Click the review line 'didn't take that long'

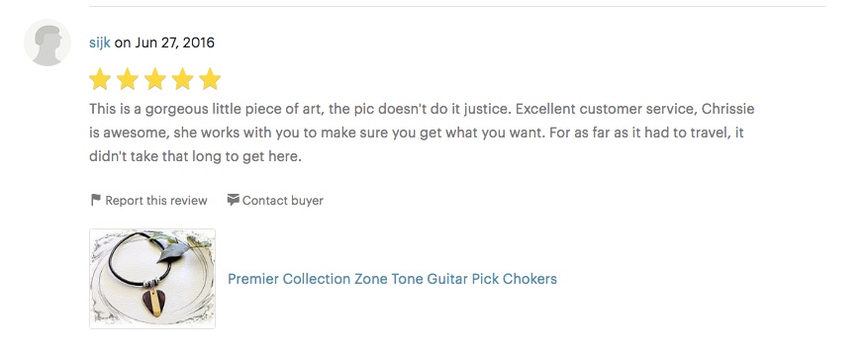tap(195, 156)
